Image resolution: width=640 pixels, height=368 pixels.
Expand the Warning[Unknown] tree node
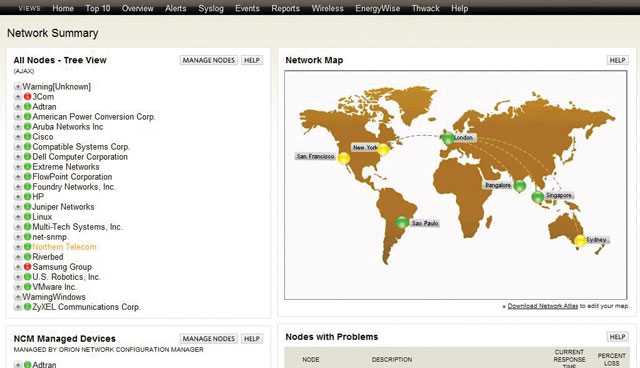coord(18,86)
